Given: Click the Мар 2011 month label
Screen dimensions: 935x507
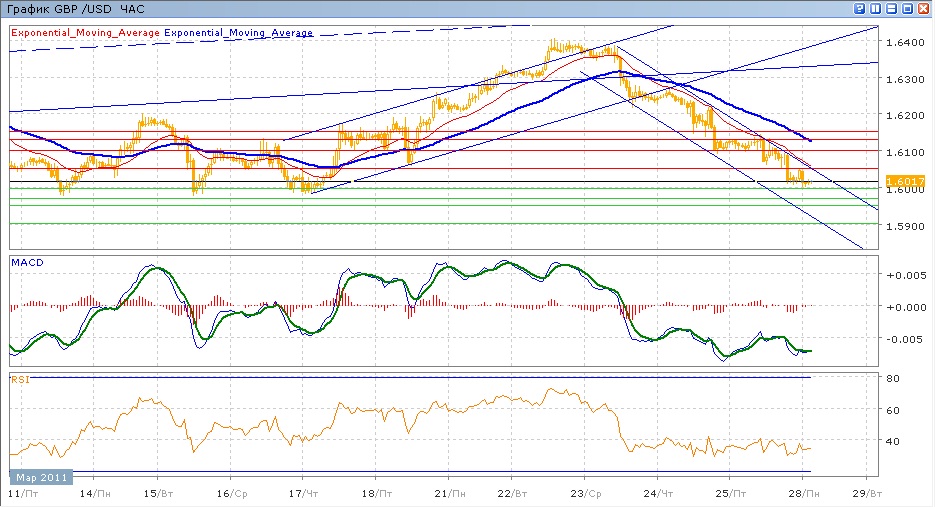Looking at the screenshot, I should pyautogui.click(x=41, y=478).
